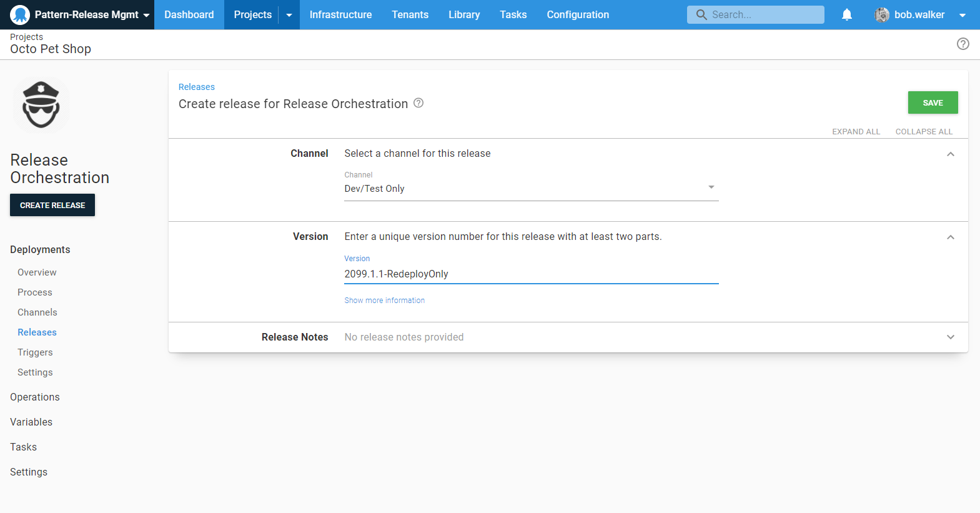Expand the Release Notes section
The height and width of the screenshot is (513, 980).
click(x=950, y=337)
